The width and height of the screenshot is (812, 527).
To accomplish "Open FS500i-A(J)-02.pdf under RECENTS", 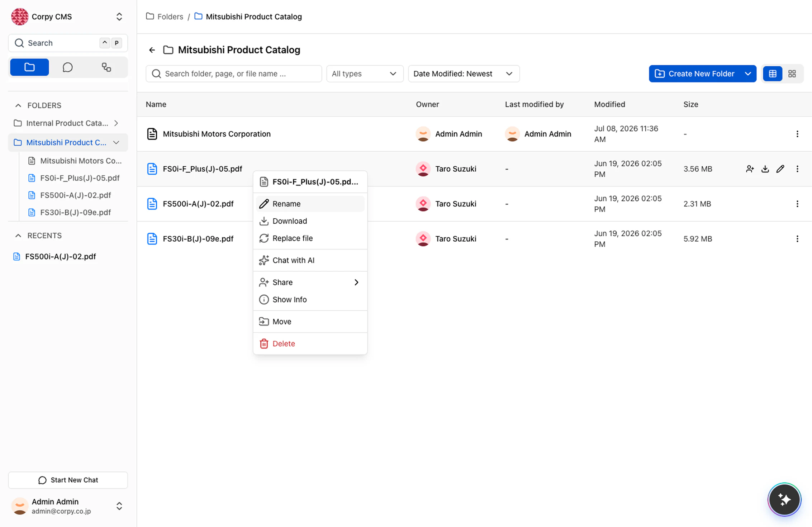I will (60, 256).
